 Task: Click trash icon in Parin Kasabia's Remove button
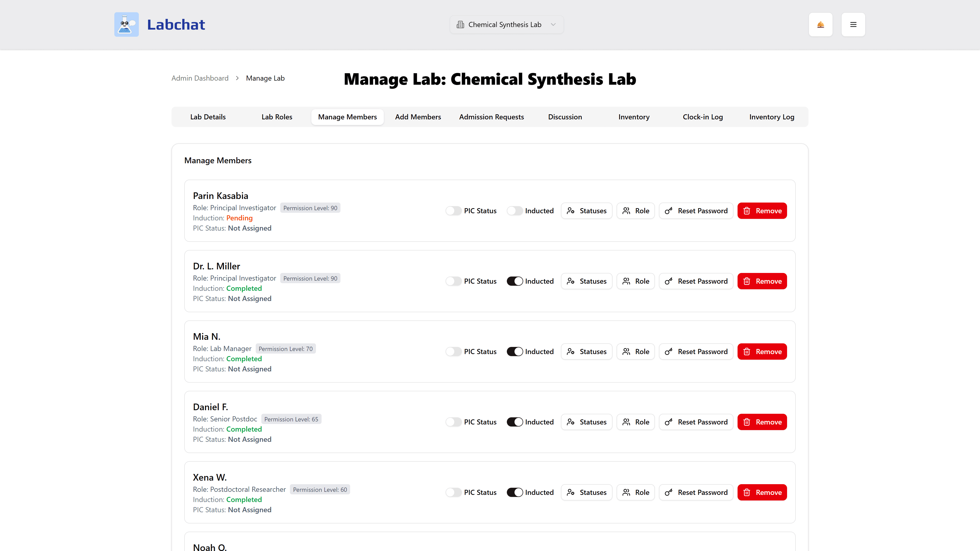[747, 211]
